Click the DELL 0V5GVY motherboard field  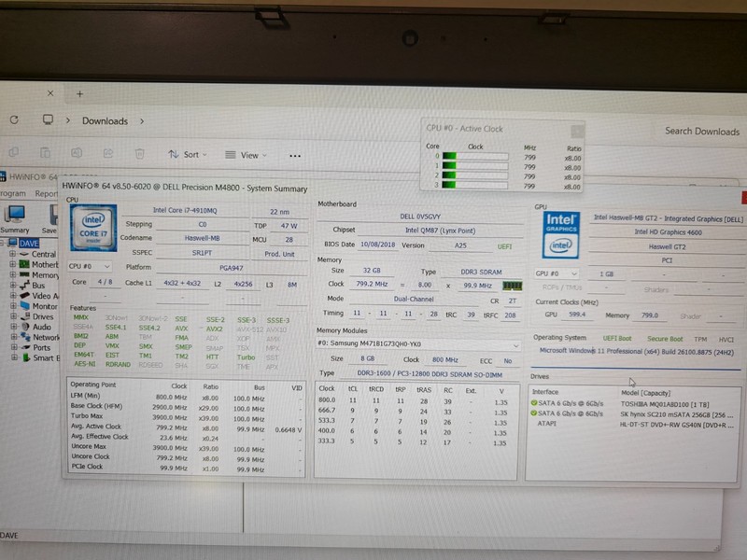[x=420, y=217]
